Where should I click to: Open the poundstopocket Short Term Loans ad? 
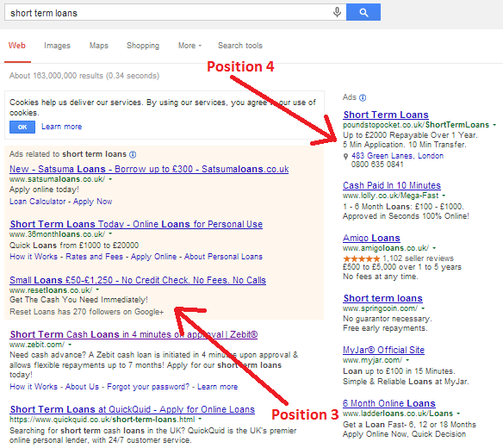click(386, 115)
